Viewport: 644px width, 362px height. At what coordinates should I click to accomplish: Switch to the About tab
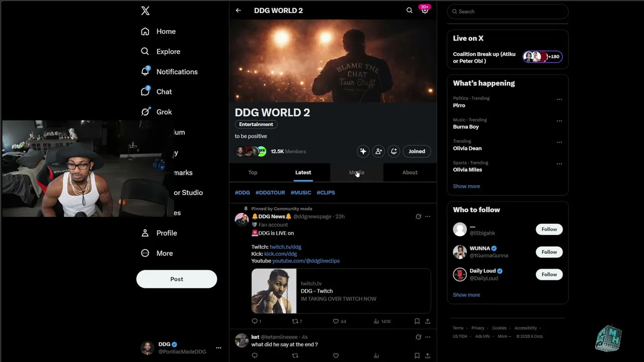[410, 172]
